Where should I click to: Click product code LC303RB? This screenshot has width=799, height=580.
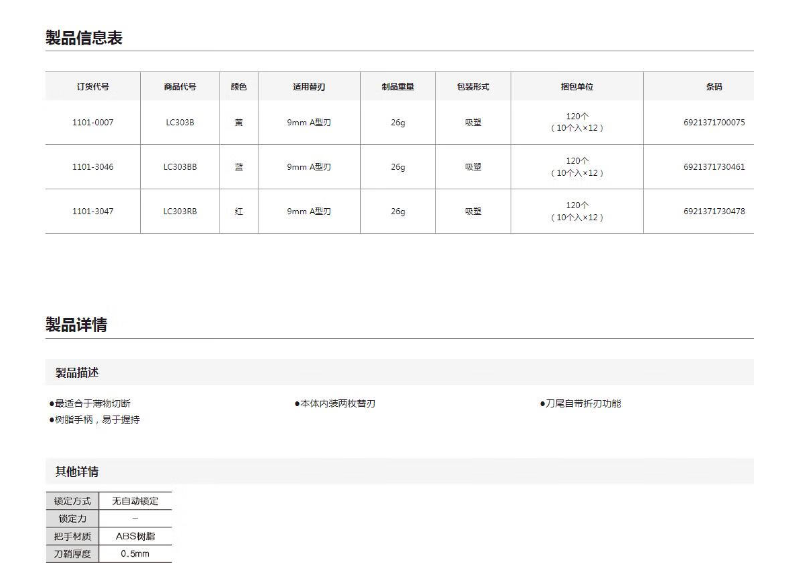[x=180, y=211]
